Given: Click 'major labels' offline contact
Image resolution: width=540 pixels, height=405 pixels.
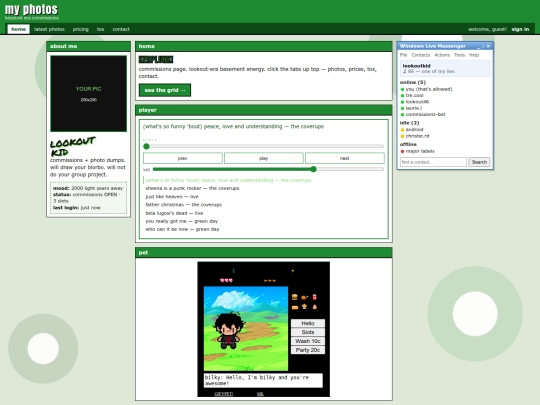Looking at the screenshot, I should coord(420,151).
